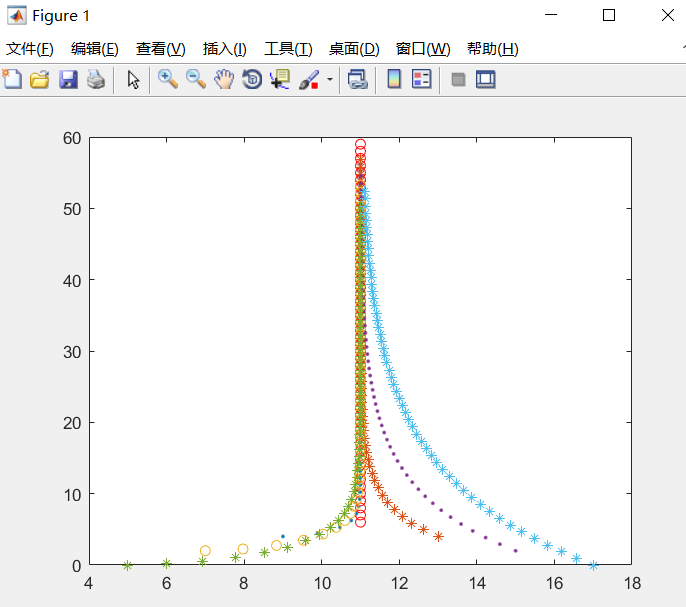Select the Brush data tool
Image resolution: width=686 pixels, height=607 pixels.
309,80
